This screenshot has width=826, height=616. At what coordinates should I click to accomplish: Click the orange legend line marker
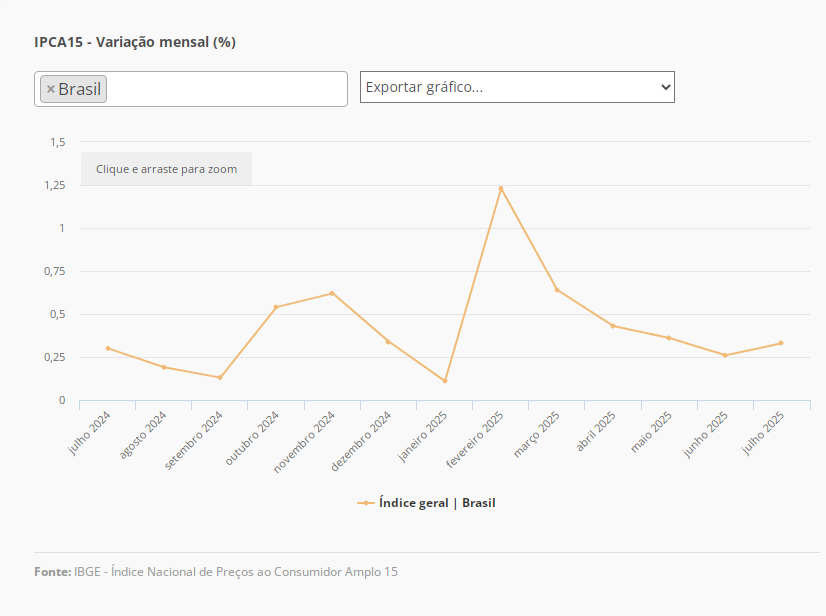[366, 503]
